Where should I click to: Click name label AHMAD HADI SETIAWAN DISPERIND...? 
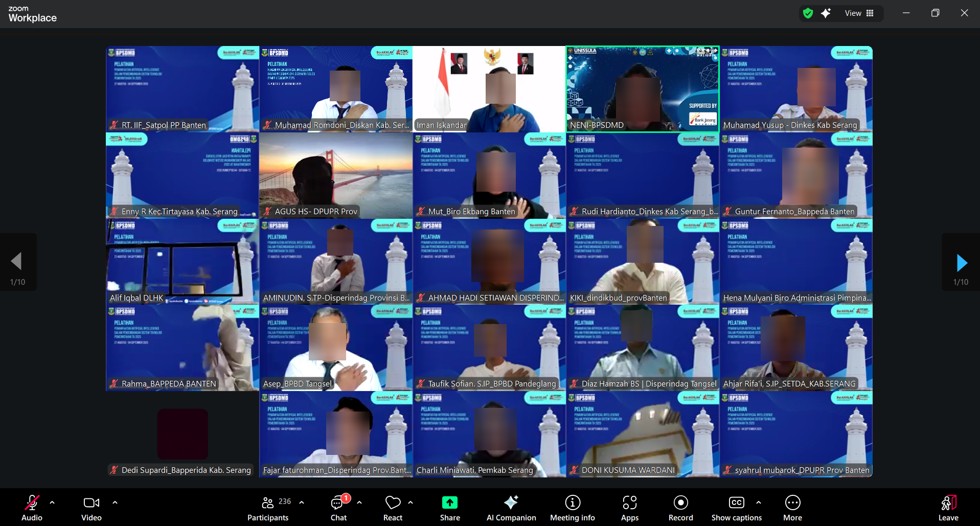pyautogui.click(x=496, y=298)
